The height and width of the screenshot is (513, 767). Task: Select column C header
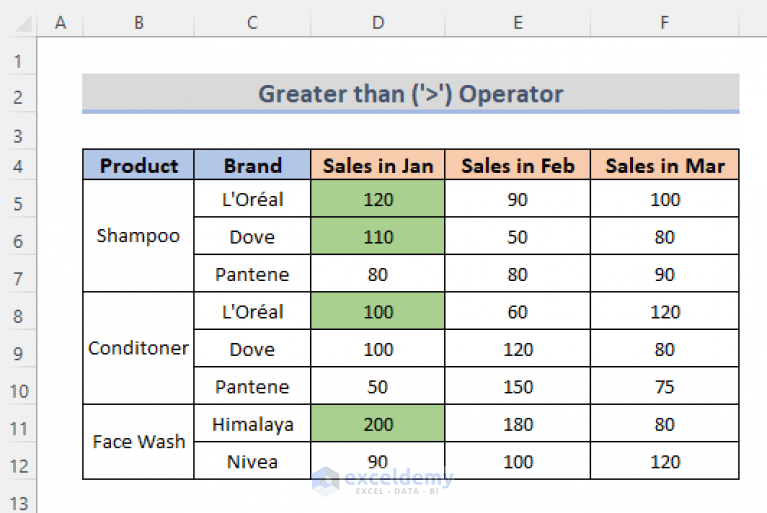click(252, 22)
